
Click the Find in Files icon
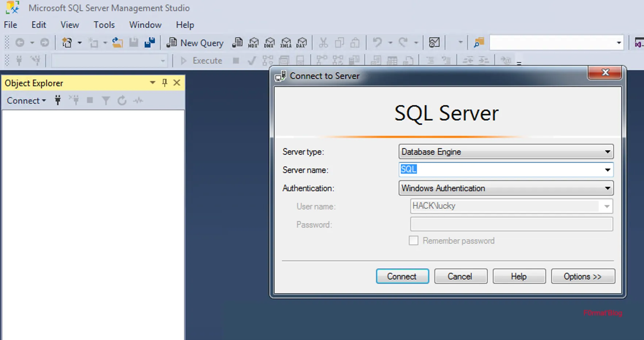coord(479,43)
